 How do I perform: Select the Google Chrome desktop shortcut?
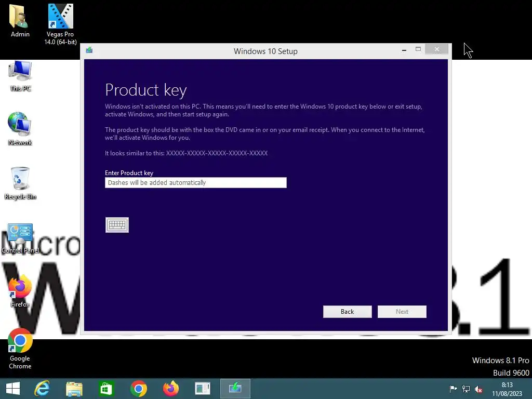[x=20, y=349]
